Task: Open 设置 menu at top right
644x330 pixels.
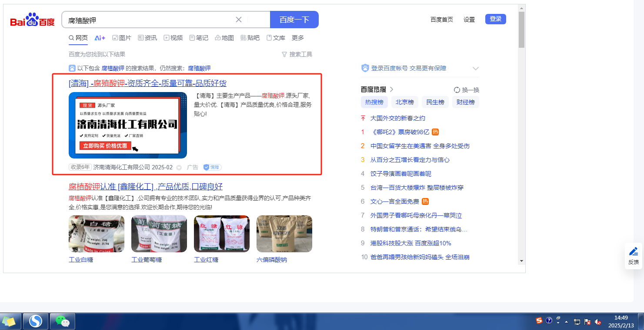Action: click(x=469, y=20)
